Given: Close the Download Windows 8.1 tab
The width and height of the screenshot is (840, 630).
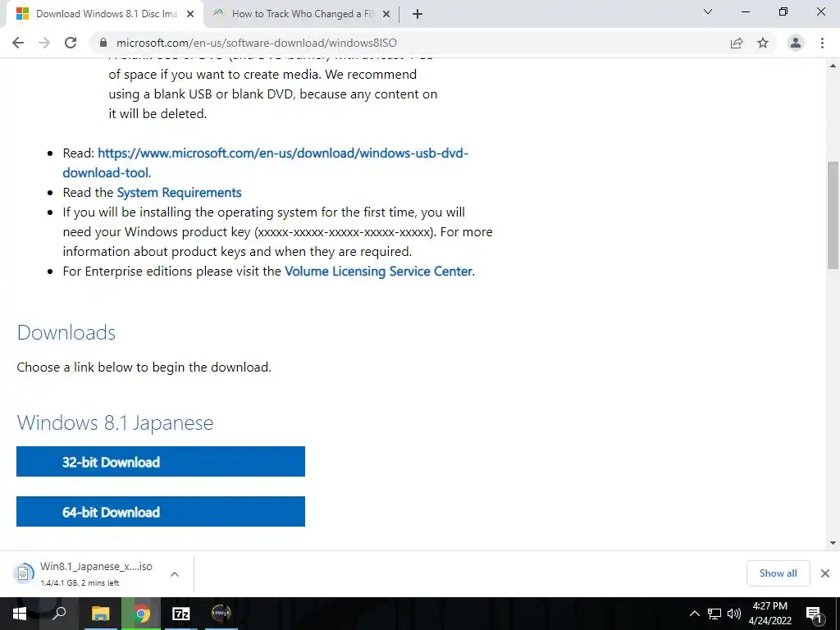Looking at the screenshot, I should pos(190,15).
